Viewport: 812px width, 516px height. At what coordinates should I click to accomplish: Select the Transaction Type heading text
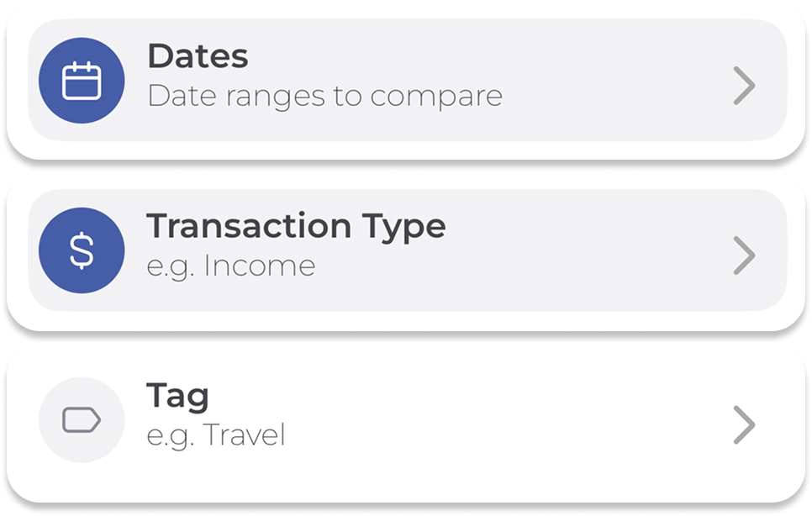coord(296,226)
